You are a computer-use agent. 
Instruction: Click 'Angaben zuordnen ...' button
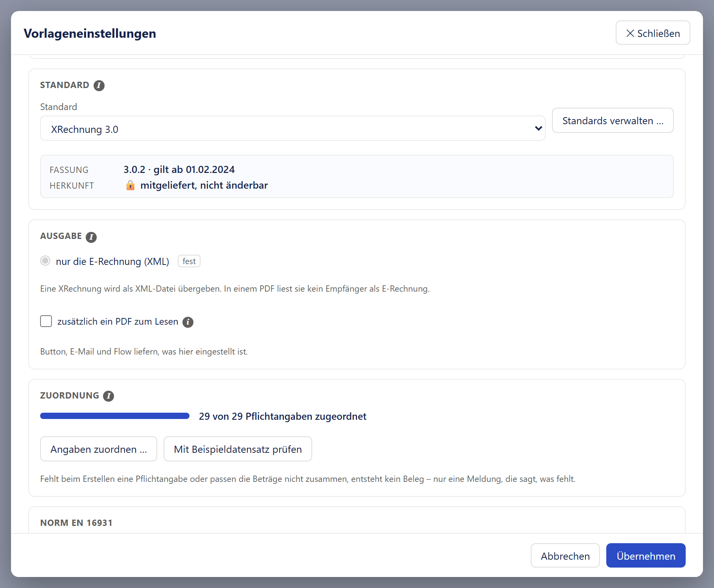click(x=99, y=449)
